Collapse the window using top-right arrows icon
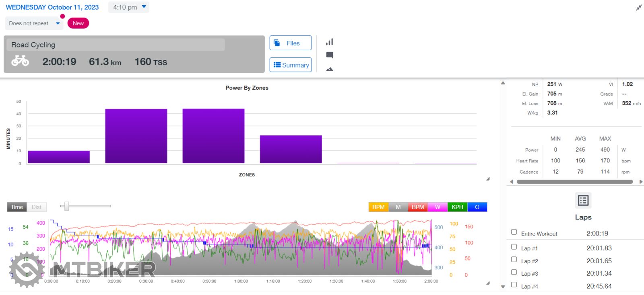644x295 pixels. pyautogui.click(x=639, y=8)
